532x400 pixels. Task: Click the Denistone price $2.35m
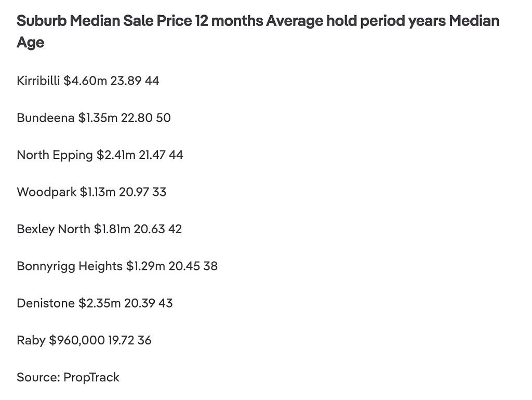(x=99, y=303)
